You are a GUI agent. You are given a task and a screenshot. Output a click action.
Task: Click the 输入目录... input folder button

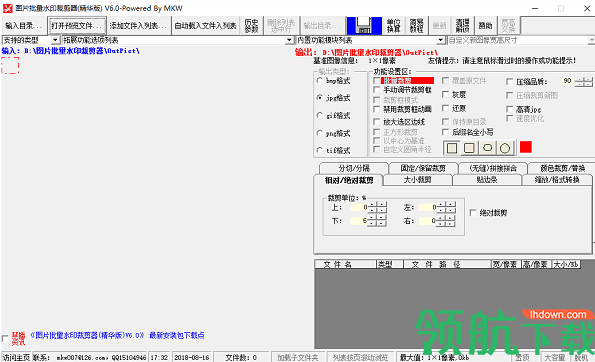[24, 25]
